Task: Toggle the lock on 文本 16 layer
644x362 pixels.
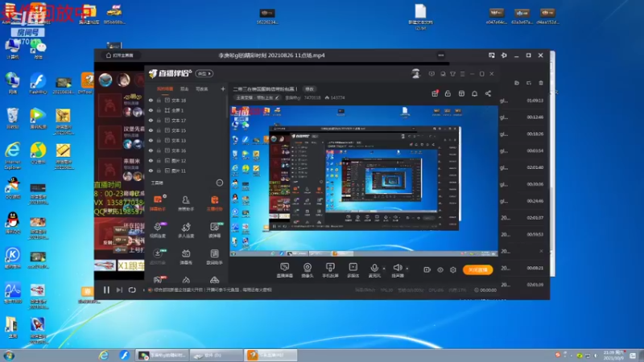Action: click(x=159, y=150)
